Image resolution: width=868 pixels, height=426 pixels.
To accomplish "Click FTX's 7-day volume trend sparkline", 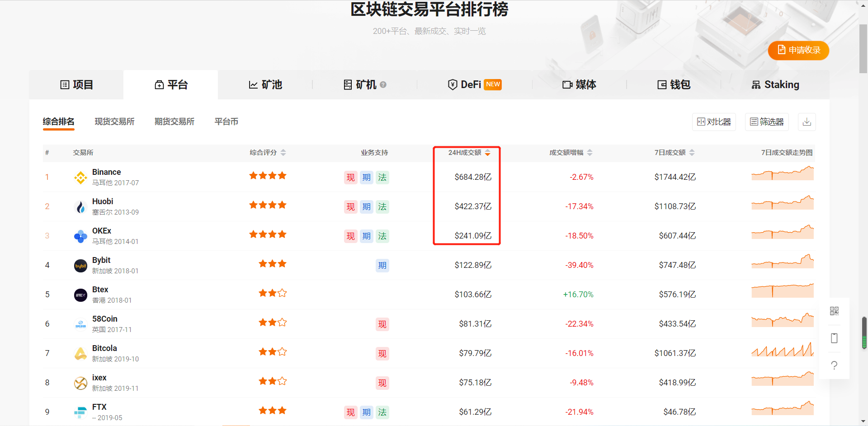I will coord(783,409).
